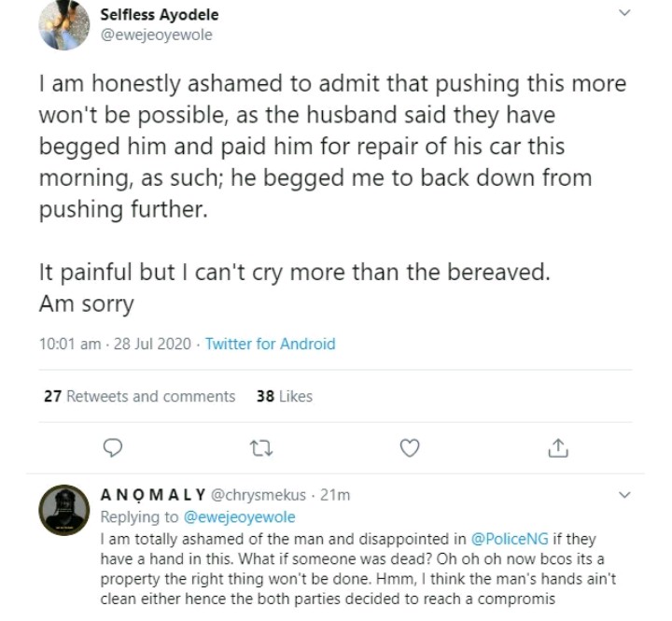The image size is (672, 621).
Task: Open the Twitter for Android link
Action: click(270, 344)
